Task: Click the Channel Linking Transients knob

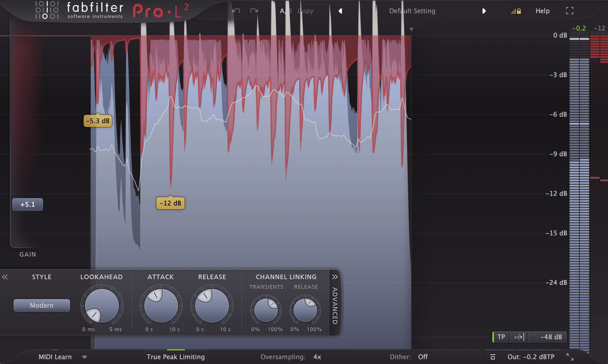Action: click(x=266, y=310)
